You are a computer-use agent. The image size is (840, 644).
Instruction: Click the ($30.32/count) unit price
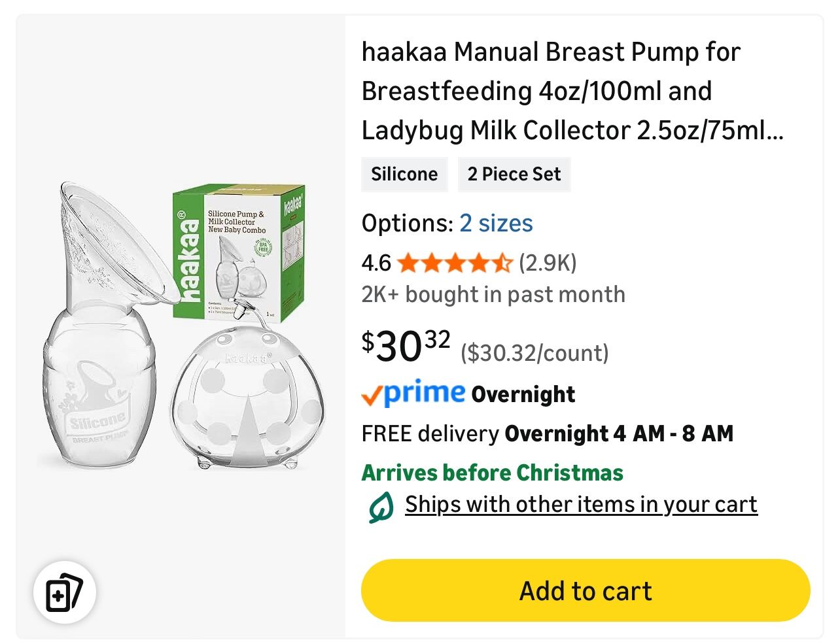click(x=534, y=353)
